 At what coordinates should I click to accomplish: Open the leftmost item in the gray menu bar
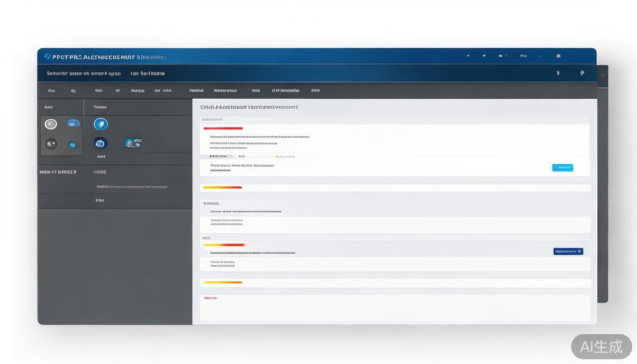51,91
